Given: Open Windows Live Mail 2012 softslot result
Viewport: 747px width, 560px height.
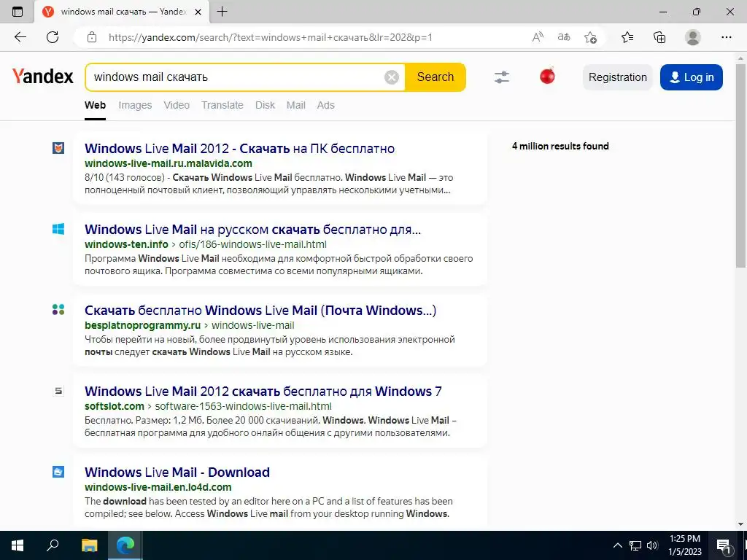Looking at the screenshot, I should coord(263,392).
